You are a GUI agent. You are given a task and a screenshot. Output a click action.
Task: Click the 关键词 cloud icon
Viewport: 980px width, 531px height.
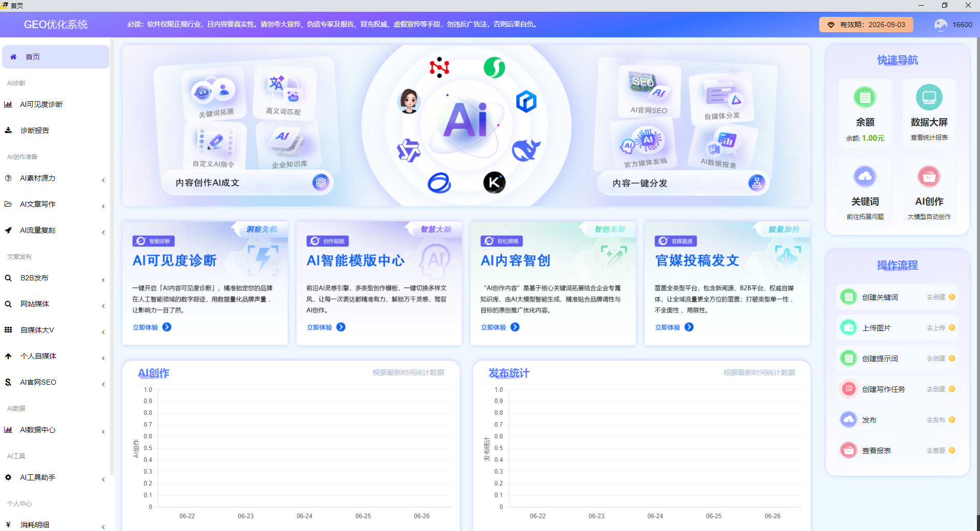[x=865, y=176]
